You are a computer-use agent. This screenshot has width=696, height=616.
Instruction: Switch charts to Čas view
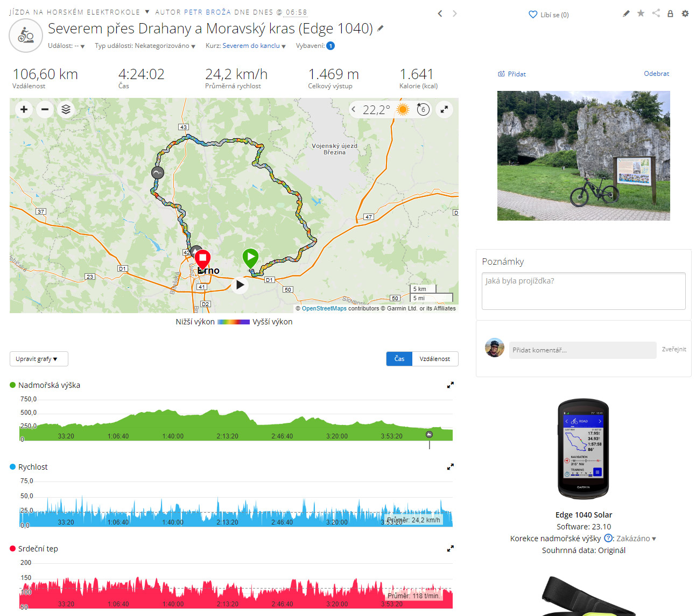coord(399,359)
